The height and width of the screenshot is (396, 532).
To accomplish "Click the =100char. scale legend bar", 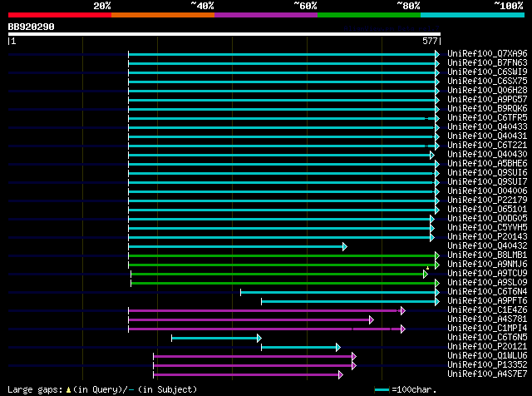I will coord(382,390).
